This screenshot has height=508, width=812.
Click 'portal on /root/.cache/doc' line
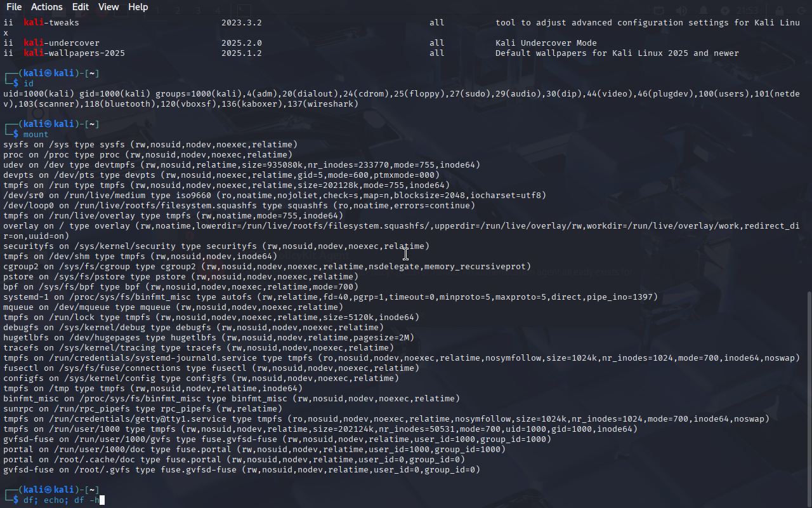[234, 460]
